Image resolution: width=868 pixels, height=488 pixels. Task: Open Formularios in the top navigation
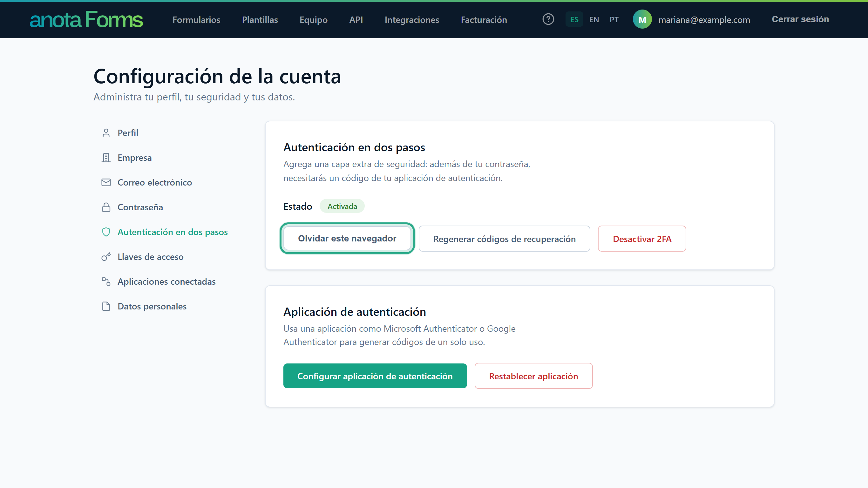pyautogui.click(x=196, y=20)
